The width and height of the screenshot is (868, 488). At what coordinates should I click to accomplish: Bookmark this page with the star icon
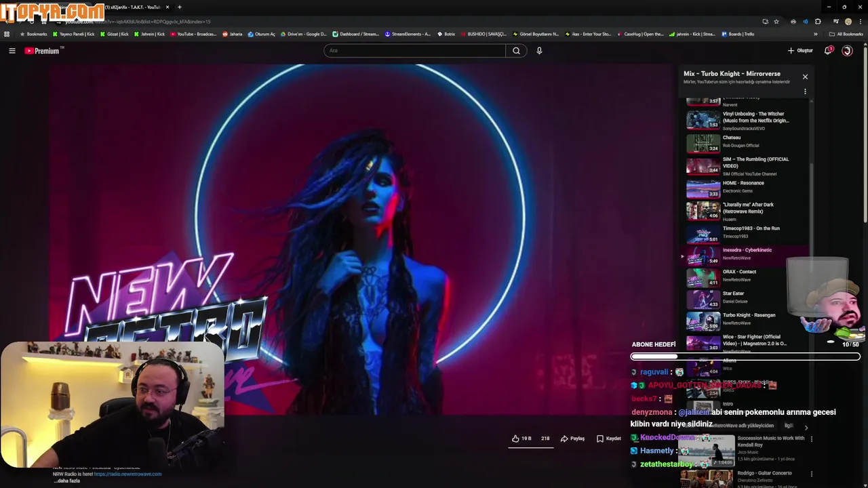776,22
